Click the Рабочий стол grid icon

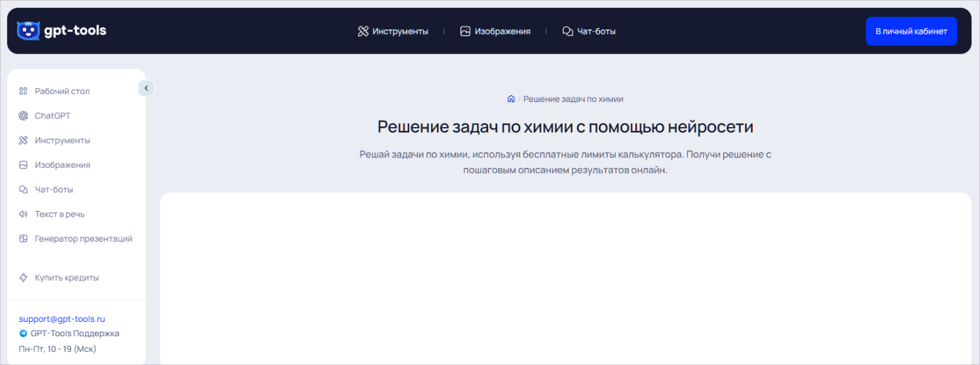24,91
